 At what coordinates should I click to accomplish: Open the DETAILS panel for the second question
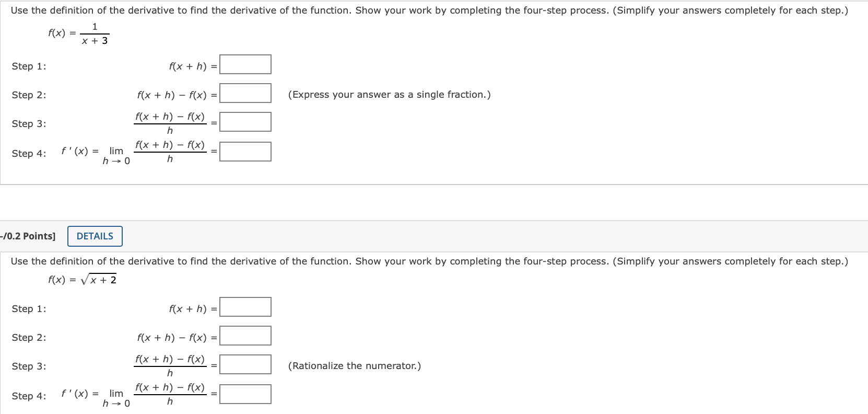tap(95, 236)
